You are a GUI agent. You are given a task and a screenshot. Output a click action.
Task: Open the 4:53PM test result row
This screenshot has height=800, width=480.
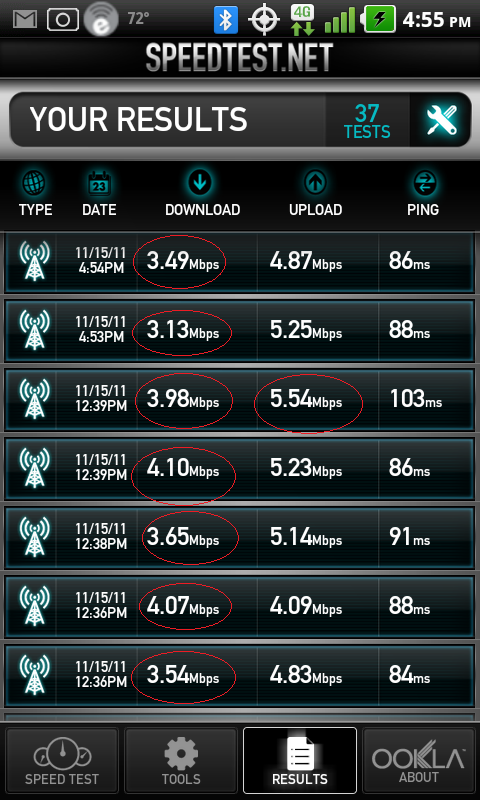pyautogui.click(x=240, y=331)
